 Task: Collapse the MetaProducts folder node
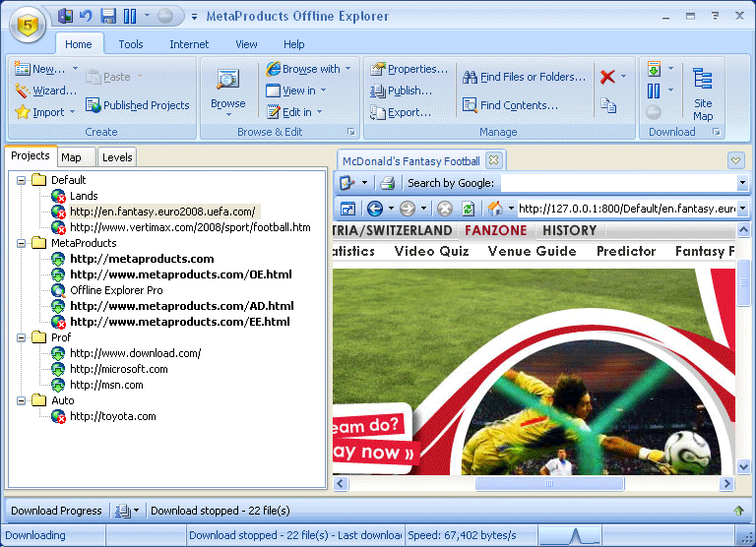click(x=22, y=243)
